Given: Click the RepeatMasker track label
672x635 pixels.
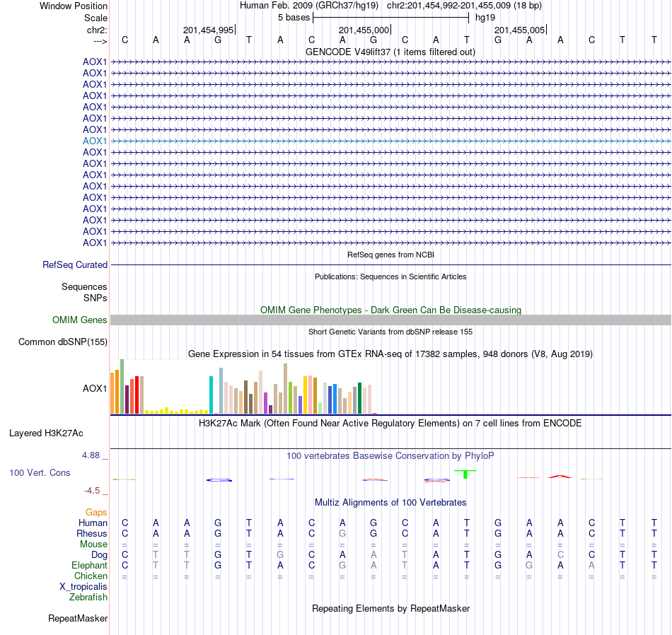Looking at the screenshot, I should [78, 618].
